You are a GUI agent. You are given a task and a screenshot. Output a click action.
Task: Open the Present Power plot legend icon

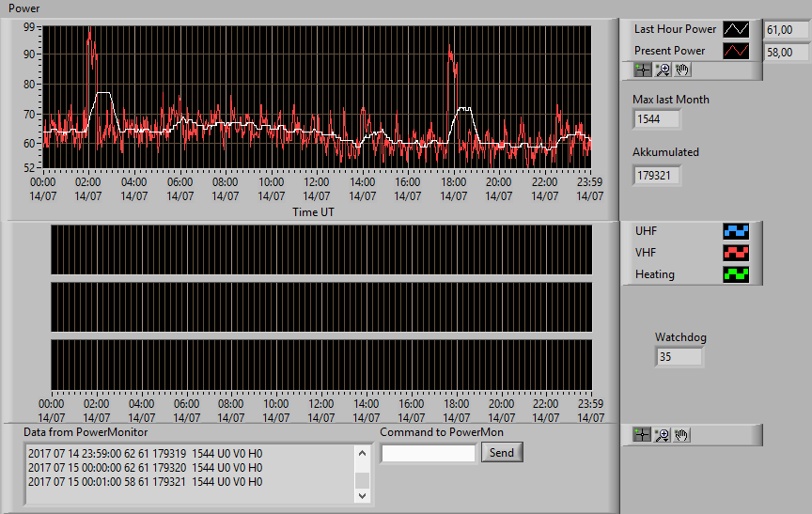pyautogui.click(x=736, y=51)
